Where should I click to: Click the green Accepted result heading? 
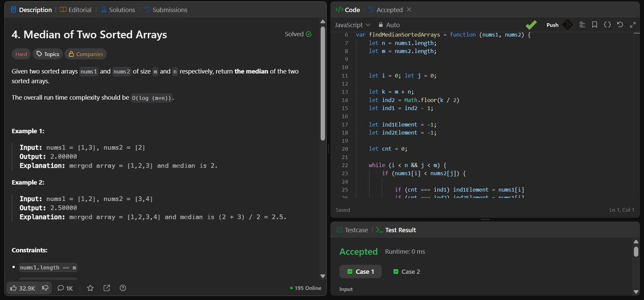pyautogui.click(x=359, y=251)
